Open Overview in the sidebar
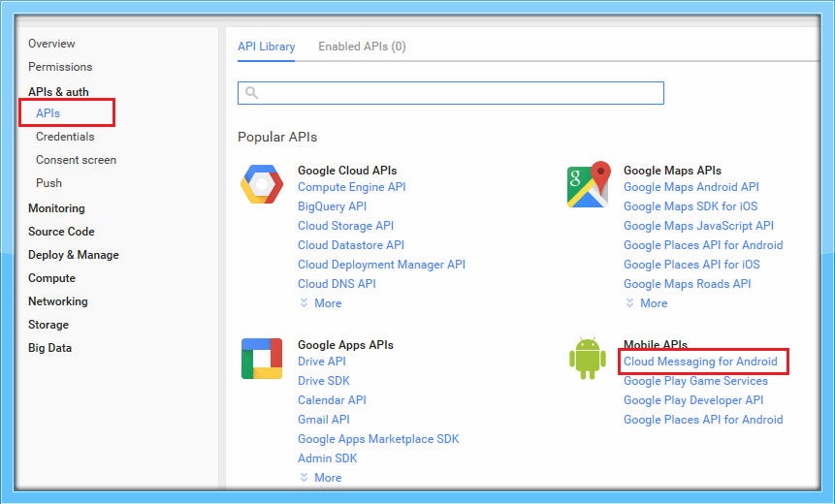Image resolution: width=835 pixels, height=504 pixels. pyautogui.click(x=51, y=44)
